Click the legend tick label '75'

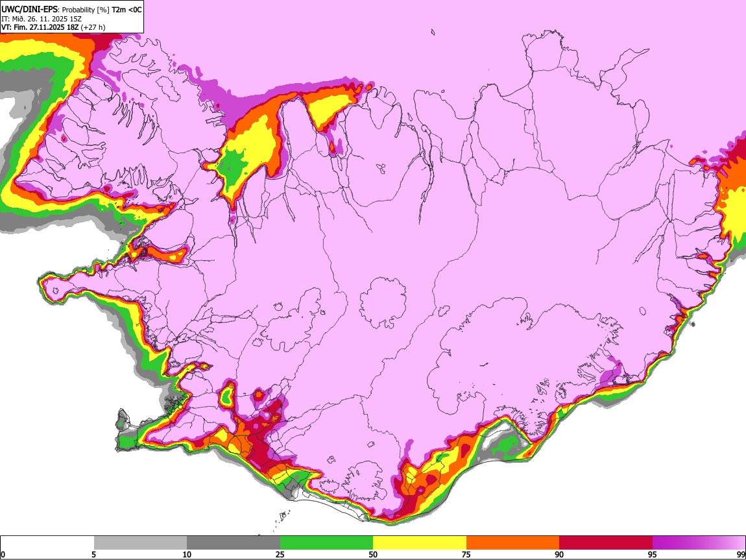466,554
